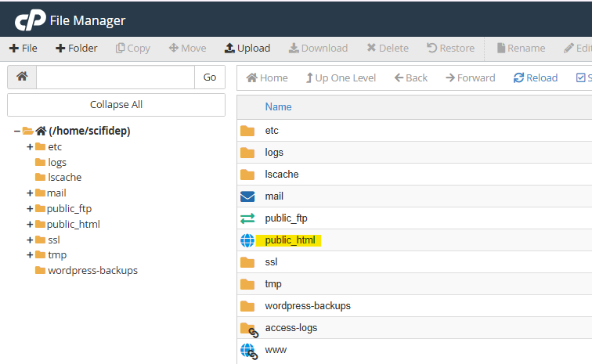The height and width of the screenshot is (364, 592).
Task: Select wordpress-backups in the folder tree
Action: coord(92,270)
